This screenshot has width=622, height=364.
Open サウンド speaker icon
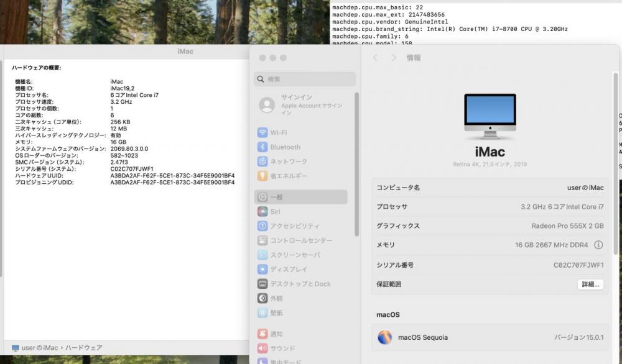262,348
